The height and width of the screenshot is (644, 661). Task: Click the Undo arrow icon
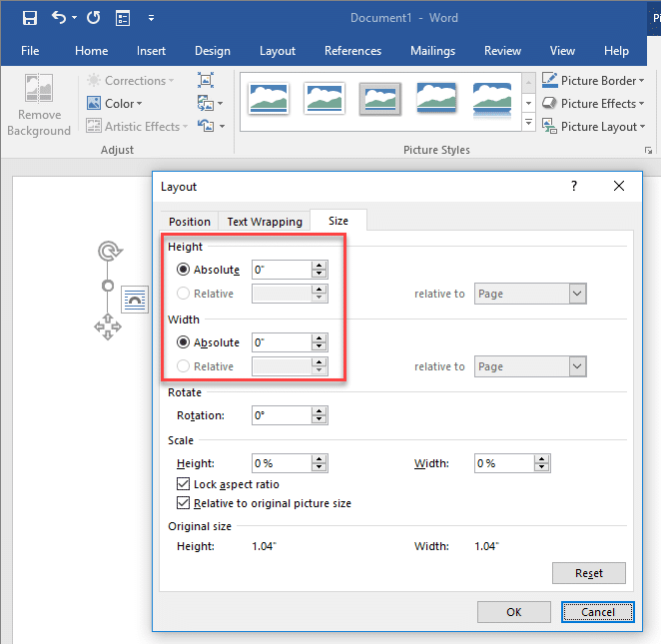pos(58,18)
